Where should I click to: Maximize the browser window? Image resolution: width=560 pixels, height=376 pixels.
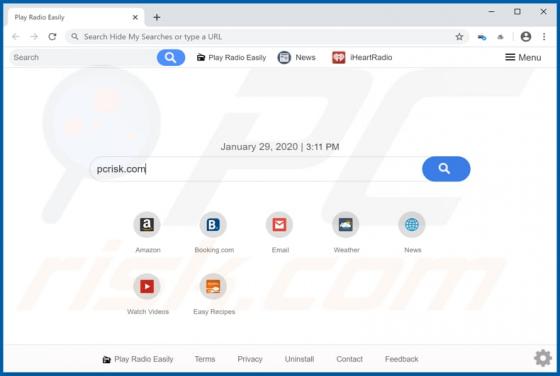coord(517,12)
